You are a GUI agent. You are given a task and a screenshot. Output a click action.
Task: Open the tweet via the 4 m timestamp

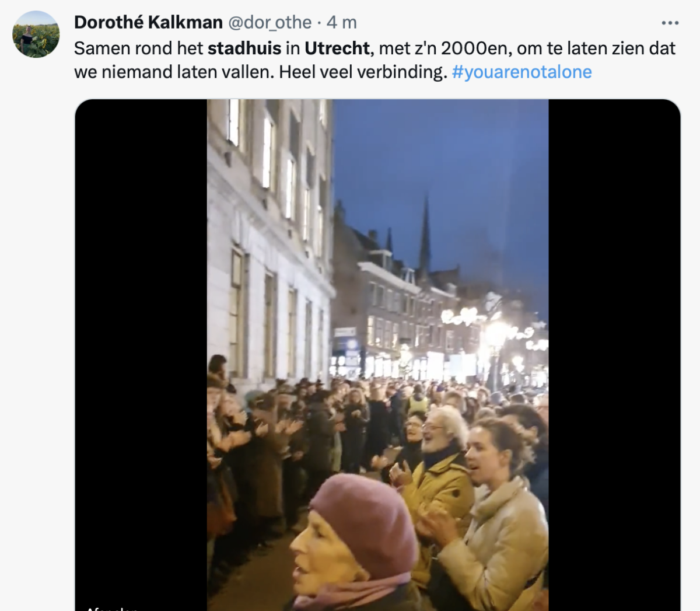[342, 22]
